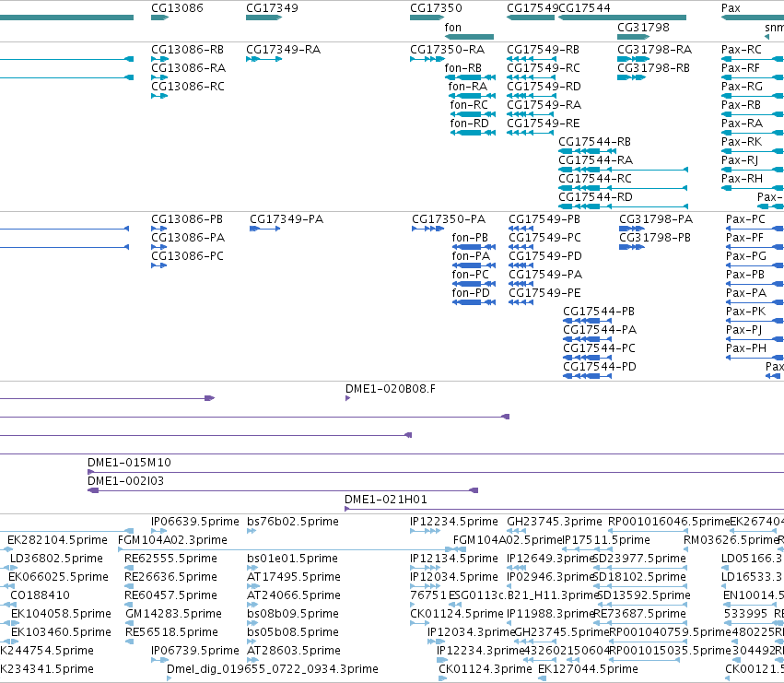
Task: Open the CK01124.3prime EST label
Action: (x=485, y=669)
